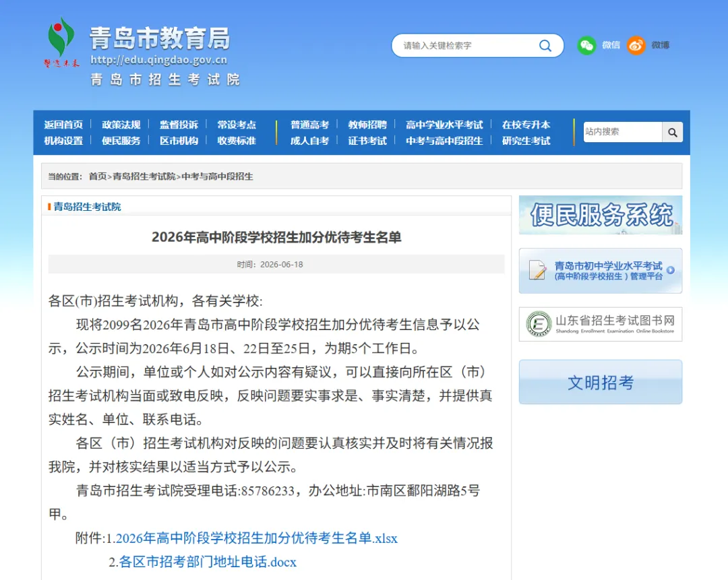
Task: Click the paragraph beginning 现将2099名2026年
Action: point(264,336)
